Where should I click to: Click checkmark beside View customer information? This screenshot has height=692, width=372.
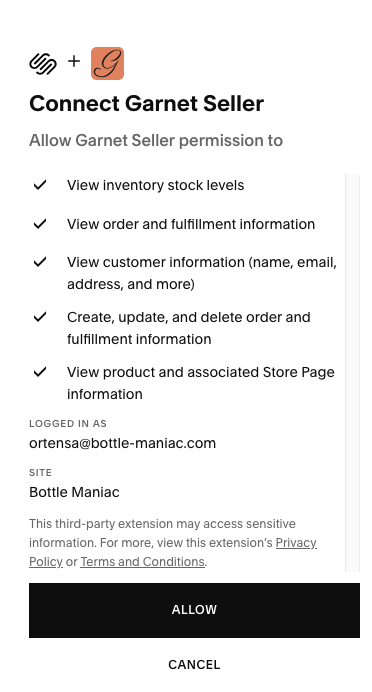[x=40, y=262]
